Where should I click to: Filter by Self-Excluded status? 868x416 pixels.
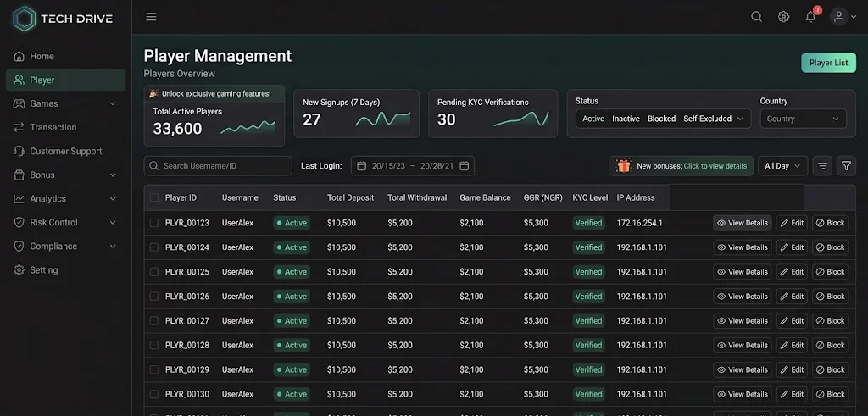point(708,119)
